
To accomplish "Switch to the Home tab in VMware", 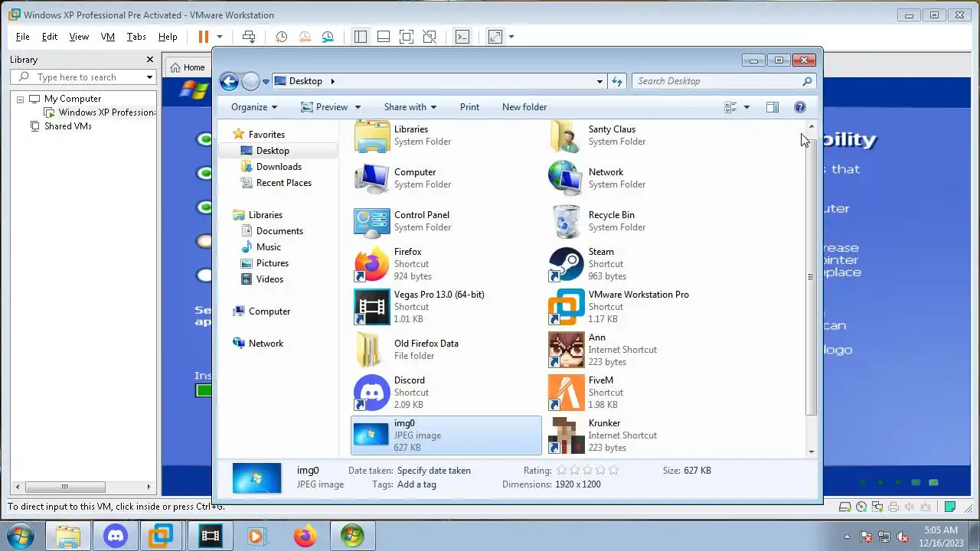I will pos(188,67).
